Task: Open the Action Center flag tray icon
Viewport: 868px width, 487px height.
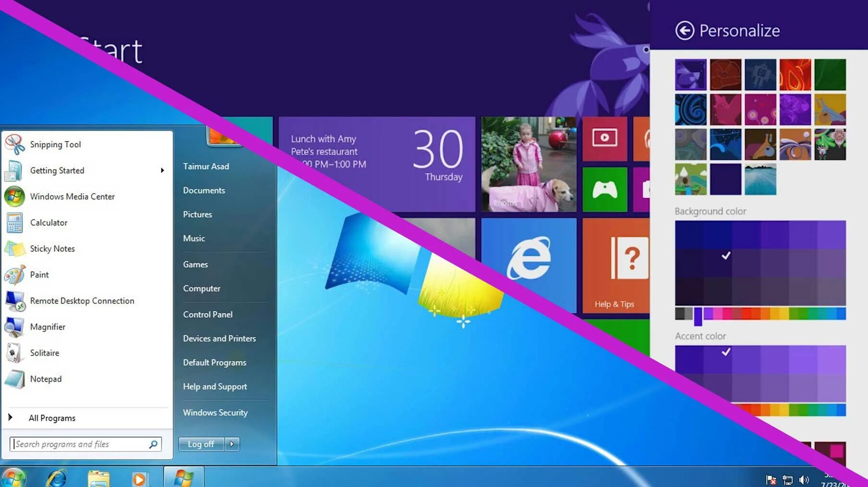Action: click(772, 479)
